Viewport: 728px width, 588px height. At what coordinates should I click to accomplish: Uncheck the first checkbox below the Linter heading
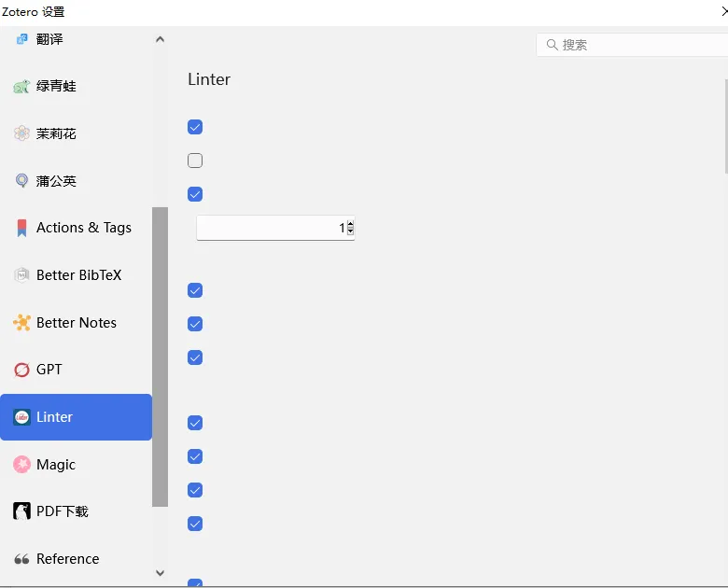(195, 127)
